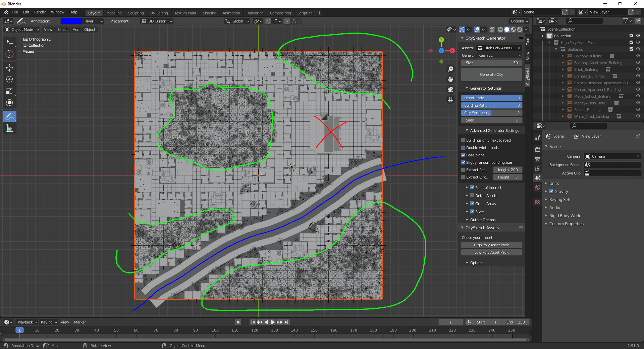
Task: Open the viewport Options button
Action: pos(519,21)
